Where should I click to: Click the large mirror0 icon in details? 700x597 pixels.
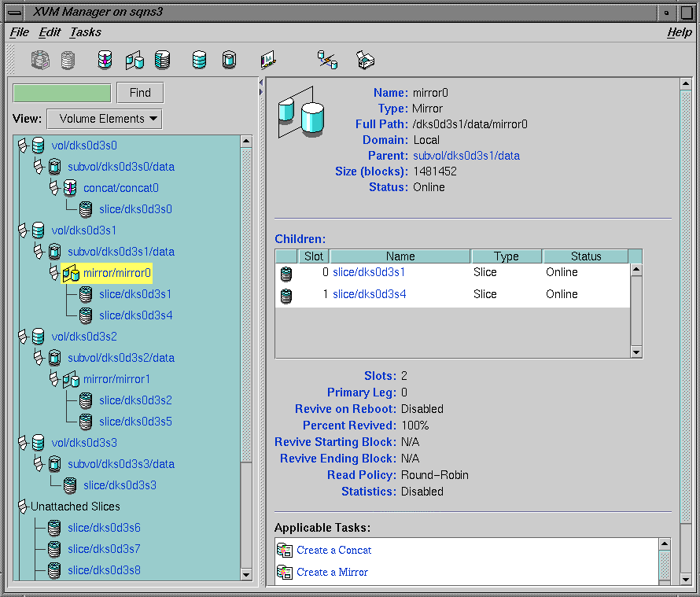tap(300, 113)
